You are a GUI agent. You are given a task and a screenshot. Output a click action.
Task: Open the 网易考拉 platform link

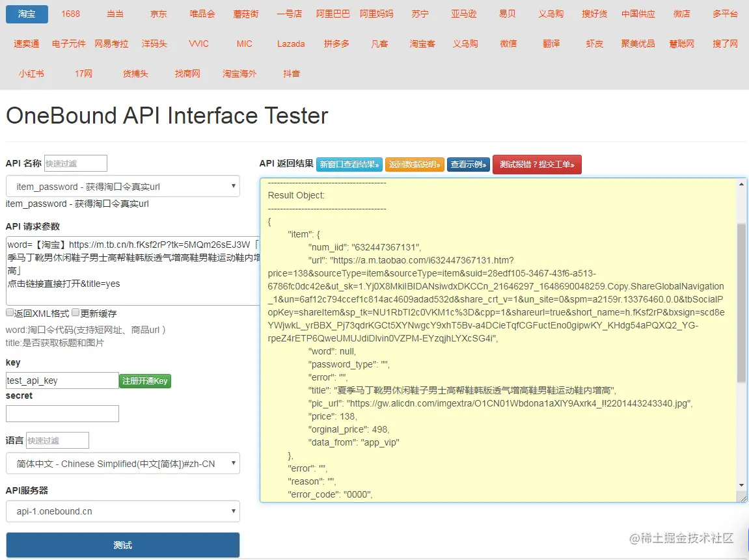[111, 44]
